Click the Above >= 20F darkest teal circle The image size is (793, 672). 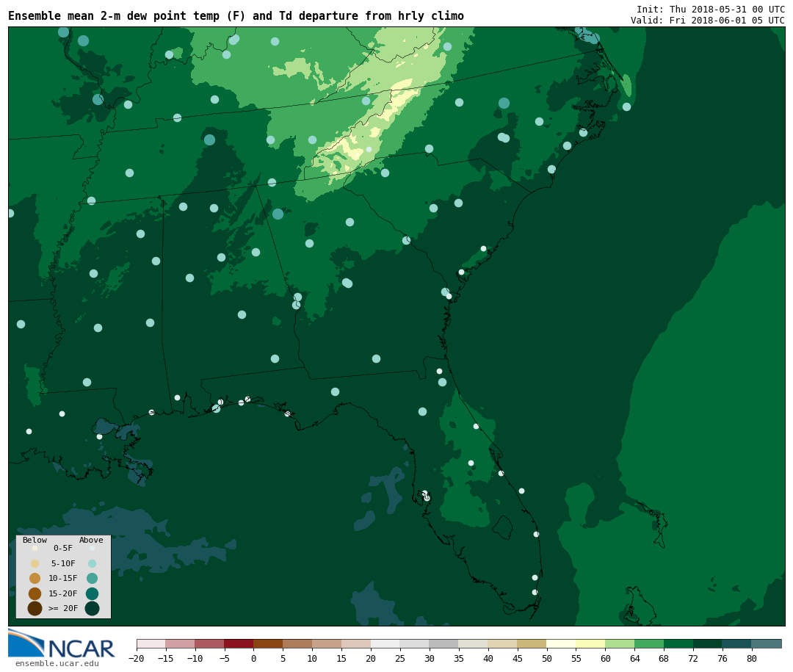point(92,608)
